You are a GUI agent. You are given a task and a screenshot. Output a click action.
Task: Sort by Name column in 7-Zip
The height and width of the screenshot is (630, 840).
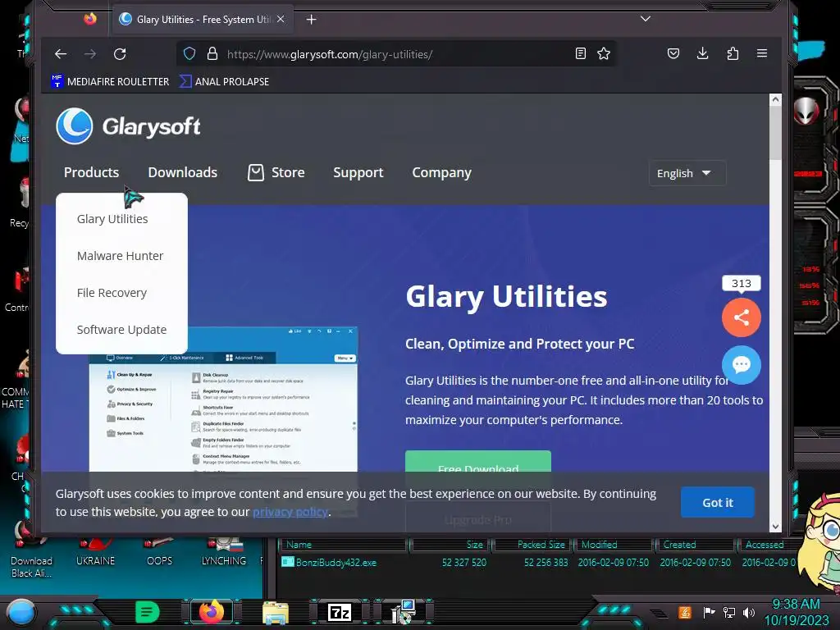343,545
